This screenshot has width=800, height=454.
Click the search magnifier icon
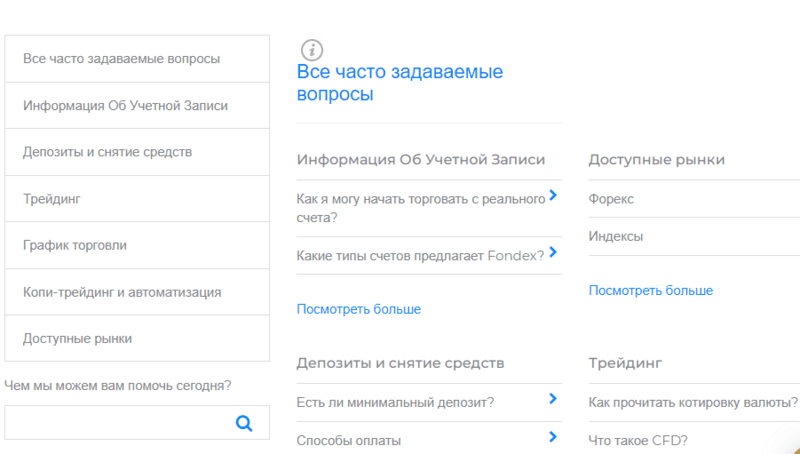[244, 423]
